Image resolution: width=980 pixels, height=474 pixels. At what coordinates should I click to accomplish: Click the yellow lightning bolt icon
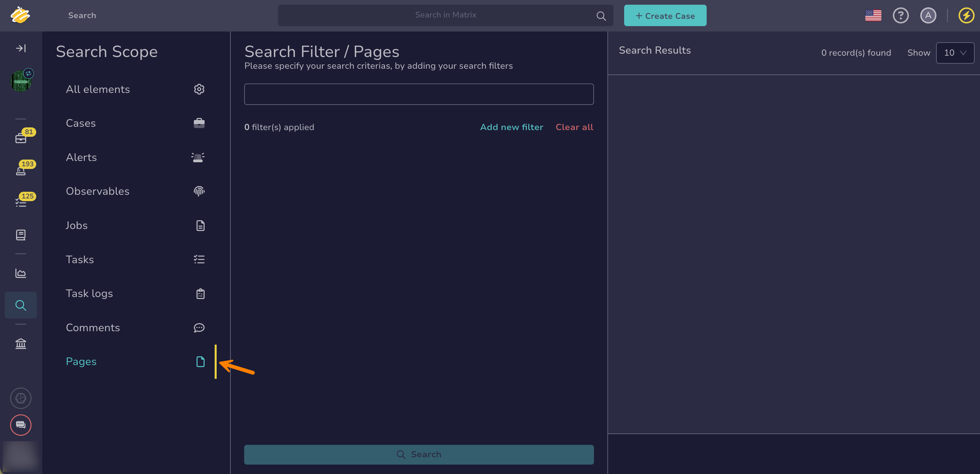point(966,15)
